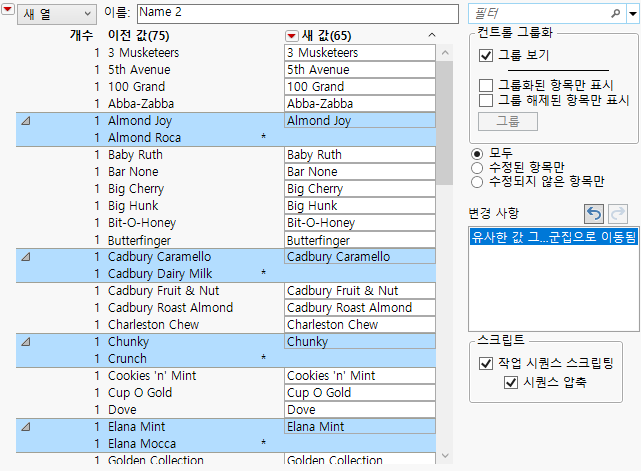Edit the 3 Musketeers new value field

[360, 53]
